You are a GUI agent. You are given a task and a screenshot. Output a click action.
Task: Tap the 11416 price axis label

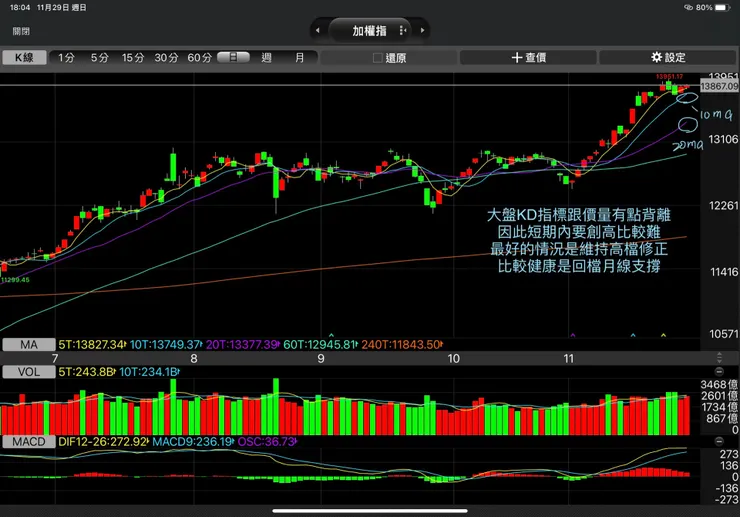(723, 272)
